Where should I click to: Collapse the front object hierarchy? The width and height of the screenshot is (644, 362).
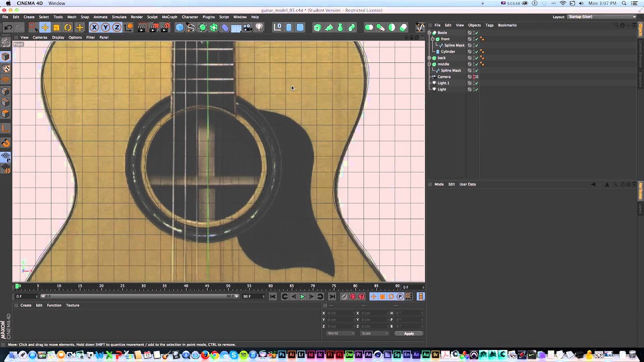433,39
